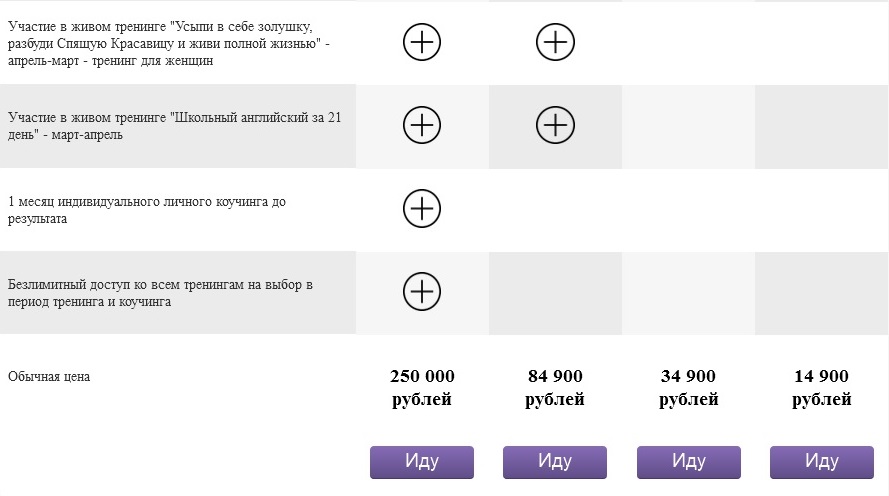
Task: Click plus icon for women's training, 250 000 column
Action: (422, 42)
